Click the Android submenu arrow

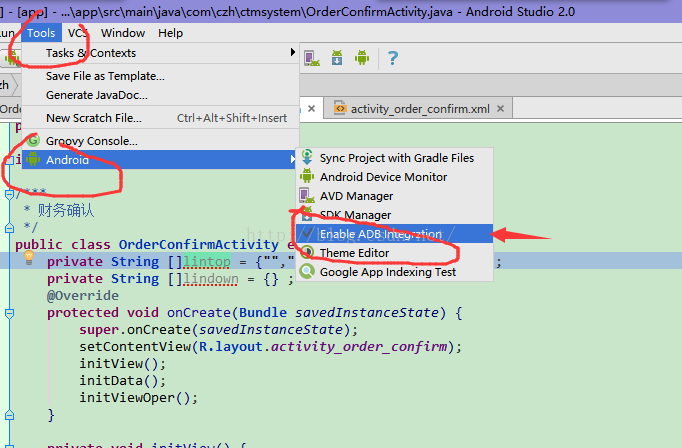[x=292, y=160]
